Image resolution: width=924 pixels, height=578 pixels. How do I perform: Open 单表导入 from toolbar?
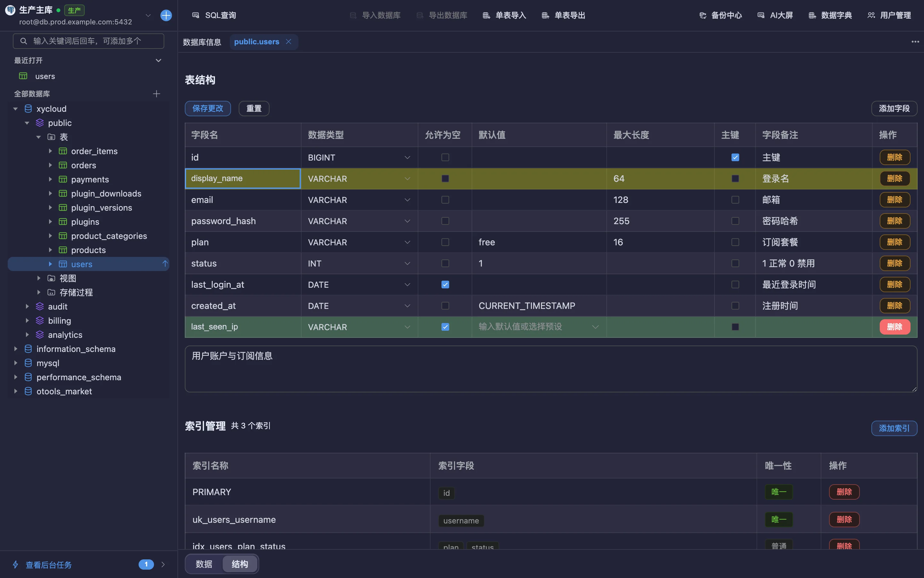(504, 15)
